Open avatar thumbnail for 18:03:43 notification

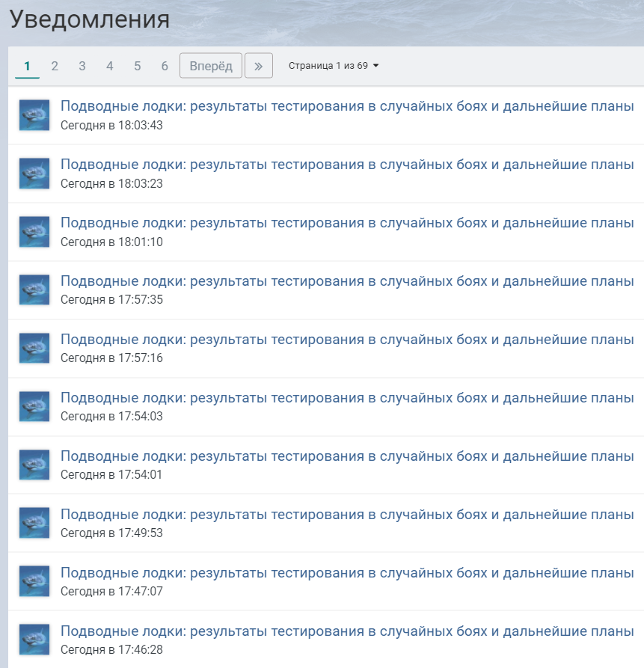tap(34, 115)
